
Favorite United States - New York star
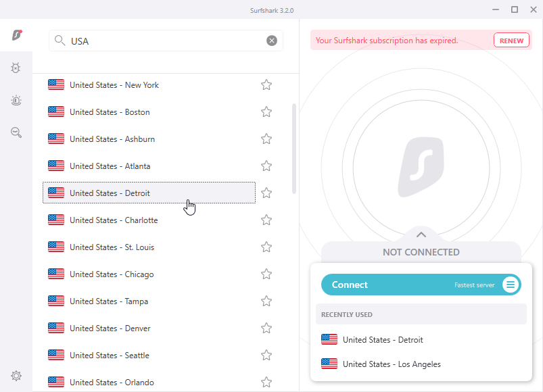coord(266,84)
